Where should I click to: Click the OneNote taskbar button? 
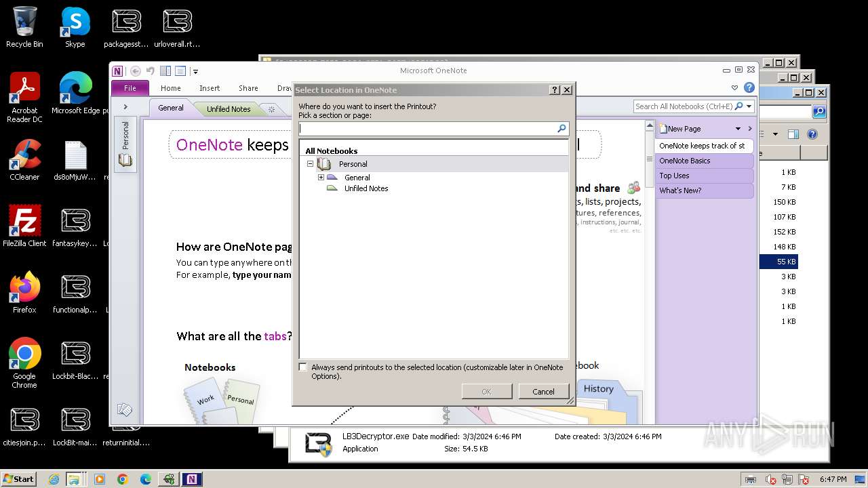192,479
